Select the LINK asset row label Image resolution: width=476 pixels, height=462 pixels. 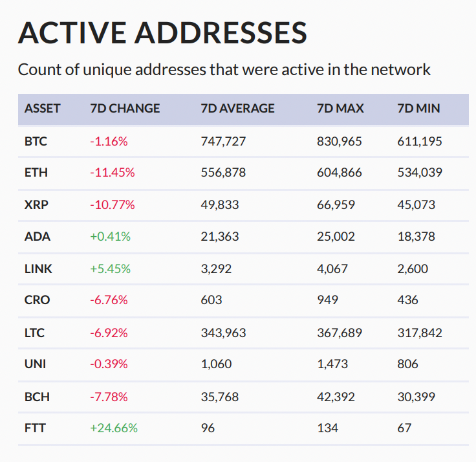point(38,268)
